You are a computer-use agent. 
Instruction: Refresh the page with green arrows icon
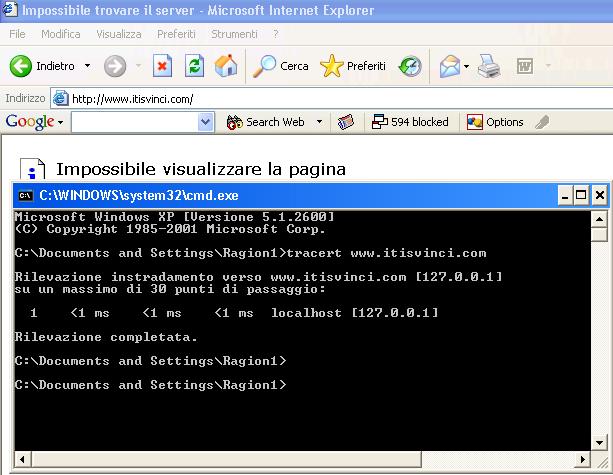point(194,66)
